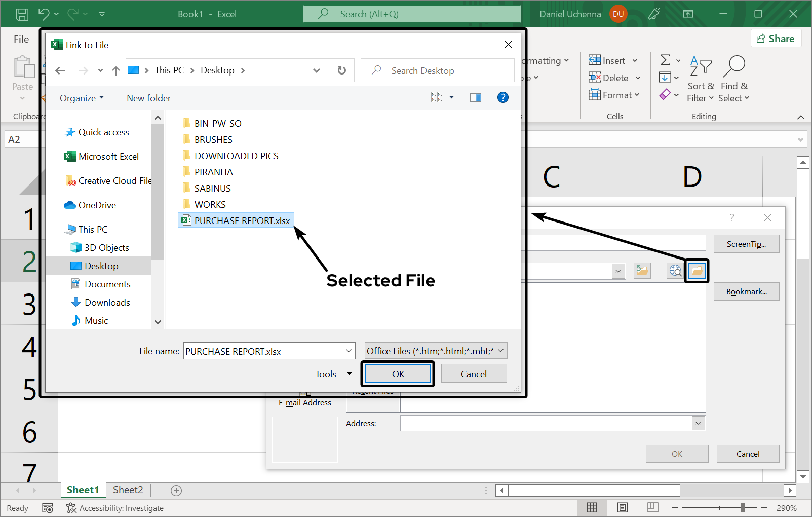Select Downloads in the navigation pane
The width and height of the screenshot is (812, 517).
[107, 303]
